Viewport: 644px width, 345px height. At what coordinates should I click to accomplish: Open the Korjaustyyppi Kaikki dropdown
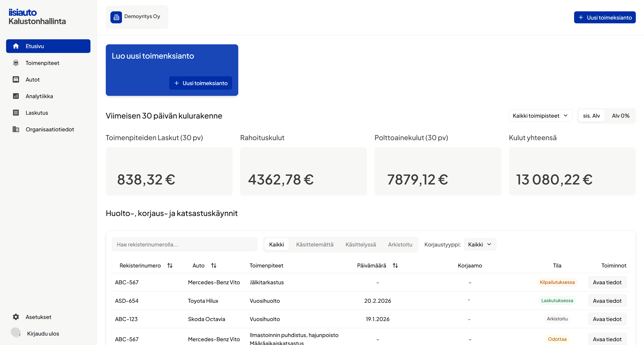point(480,244)
